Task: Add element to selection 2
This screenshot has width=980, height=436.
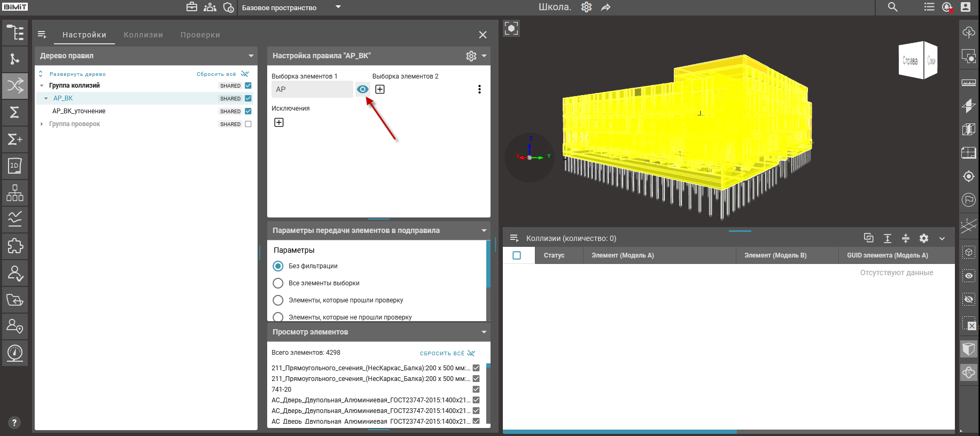Action: (380, 89)
